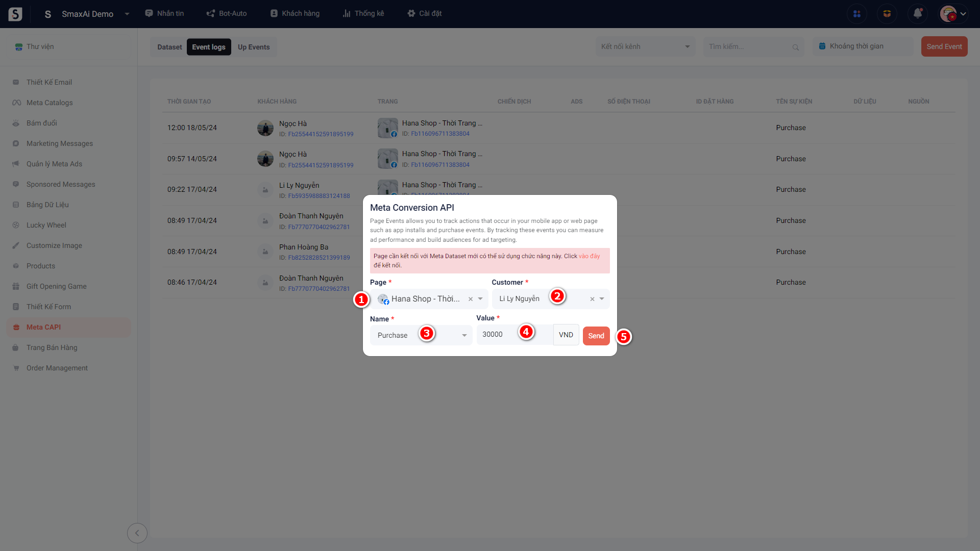
Task: Switch to the Up Events tab
Action: 254,47
